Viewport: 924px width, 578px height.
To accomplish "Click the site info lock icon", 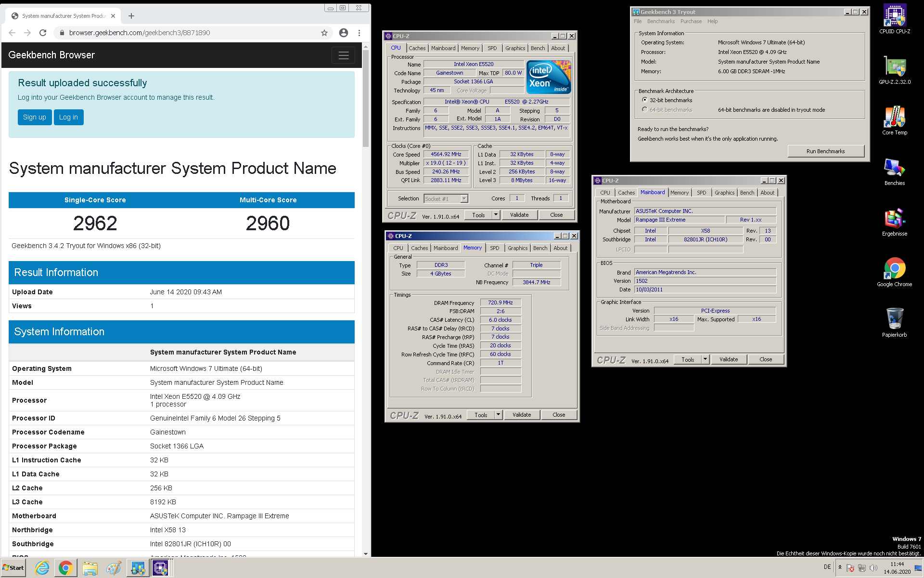I will point(62,33).
